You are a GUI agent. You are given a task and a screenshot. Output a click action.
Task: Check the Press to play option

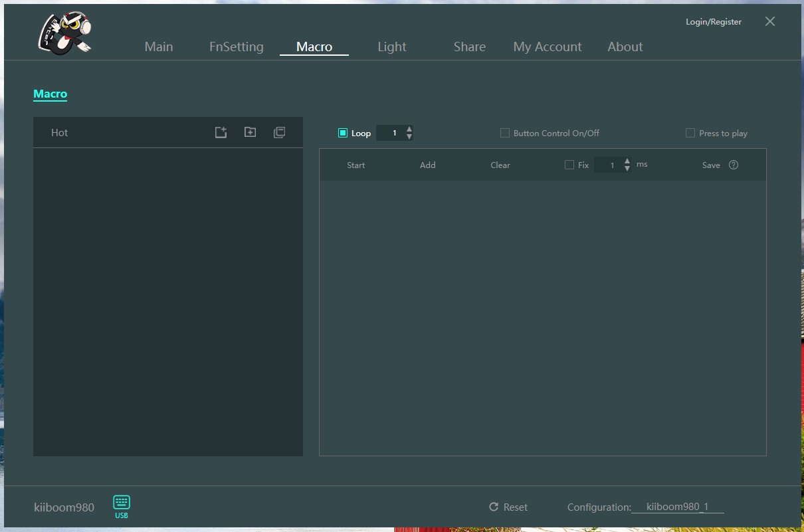click(690, 133)
